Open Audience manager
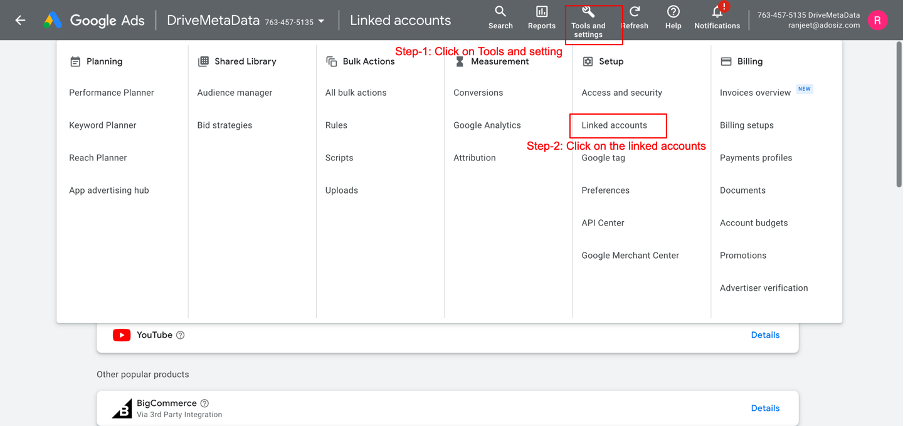Viewport: 904px width, 426px height. tap(235, 93)
